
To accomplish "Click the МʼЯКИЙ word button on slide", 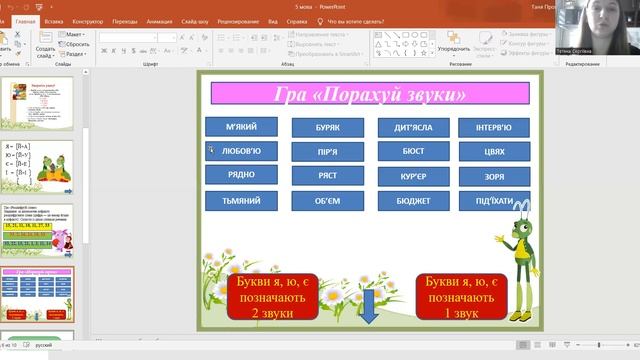I will pyautogui.click(x=241, y=127).
